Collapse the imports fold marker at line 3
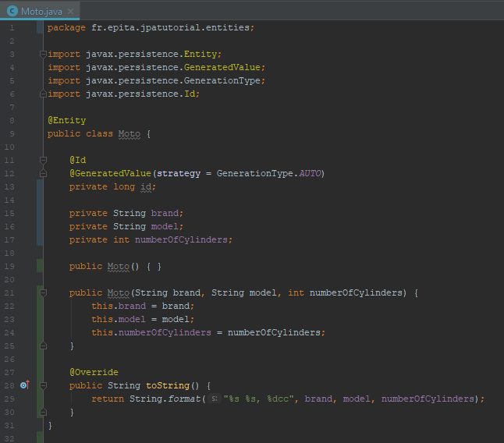Viewport: 504px width, 443px height. (x=43, y=54)
